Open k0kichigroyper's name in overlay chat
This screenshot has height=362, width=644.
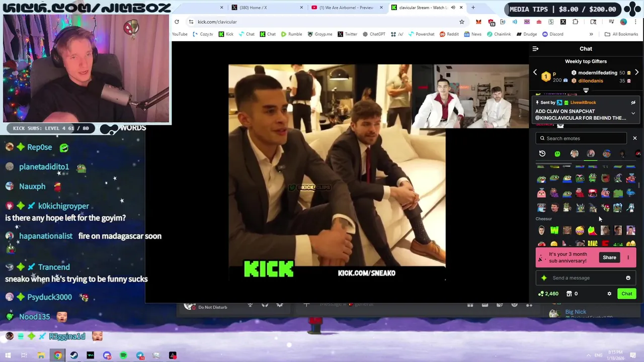tap(63, 206)
